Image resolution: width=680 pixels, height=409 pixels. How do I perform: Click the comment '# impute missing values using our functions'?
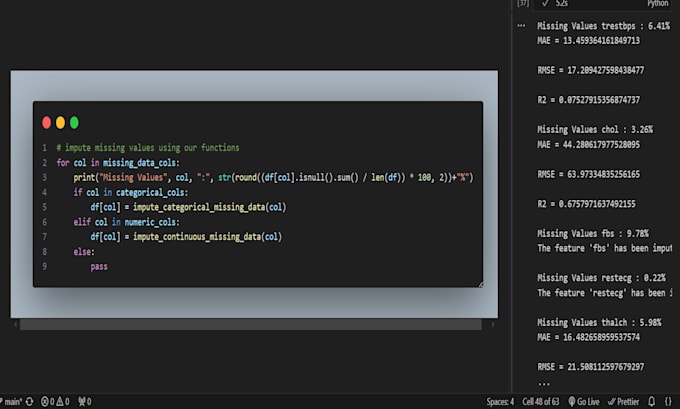147,148
